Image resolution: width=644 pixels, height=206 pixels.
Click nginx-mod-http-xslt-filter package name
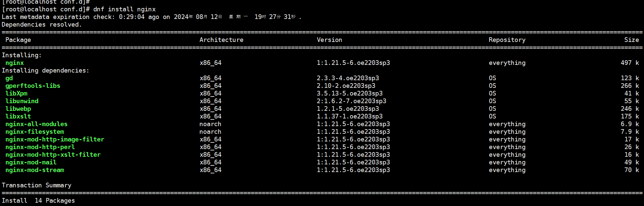tap(53, 155)
